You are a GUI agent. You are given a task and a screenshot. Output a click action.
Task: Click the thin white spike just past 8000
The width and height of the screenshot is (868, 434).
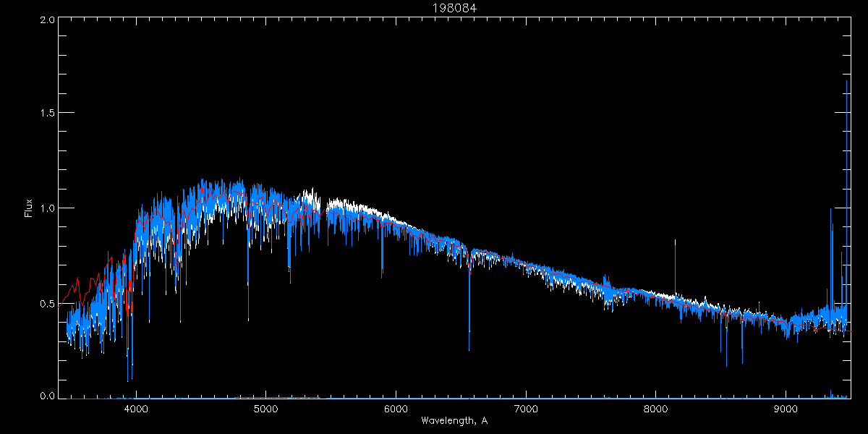pyautogui.click(x=675, y=260)
